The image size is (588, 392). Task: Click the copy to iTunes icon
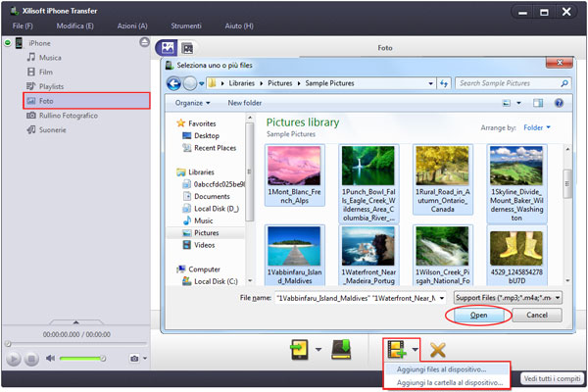pos(341,349)
